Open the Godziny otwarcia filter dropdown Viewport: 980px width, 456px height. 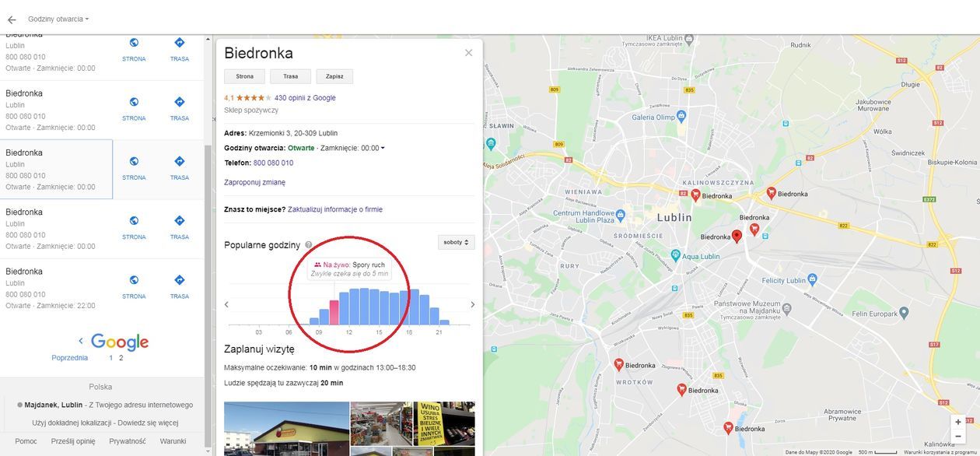(58, 19)
